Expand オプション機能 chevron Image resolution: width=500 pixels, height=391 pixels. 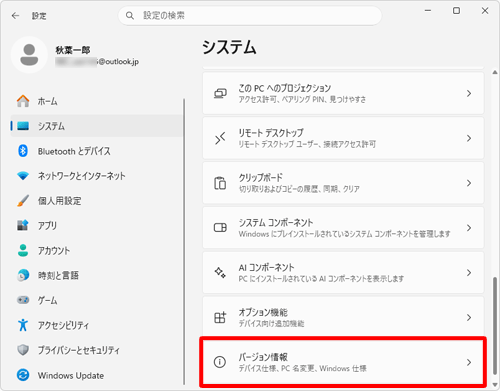tap(469, 317)
